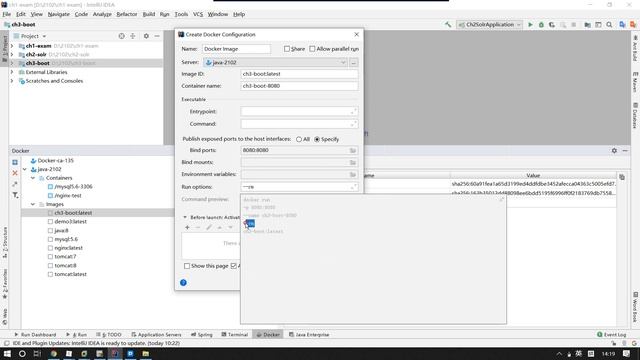The width and height of the screenshot is (640, 360).
Task: Select ch3-boot:latest image
Action: click(x=73, y=213)
